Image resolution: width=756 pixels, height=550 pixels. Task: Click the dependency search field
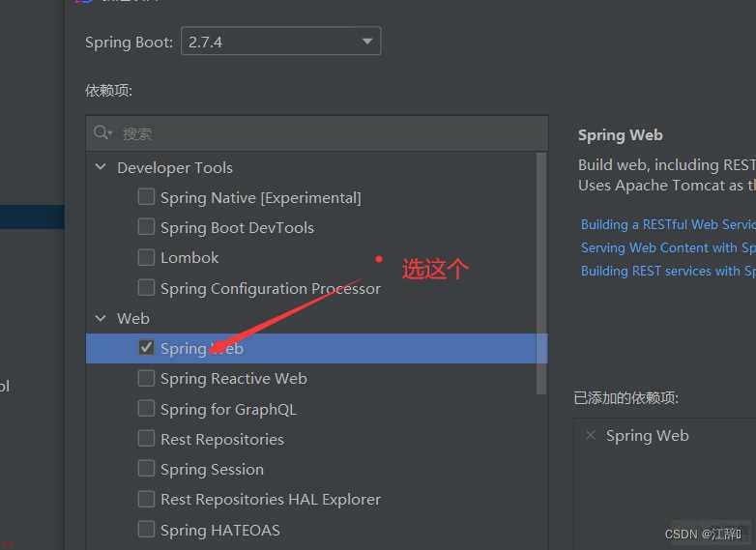pyautogui.click(x=317, y=133)
